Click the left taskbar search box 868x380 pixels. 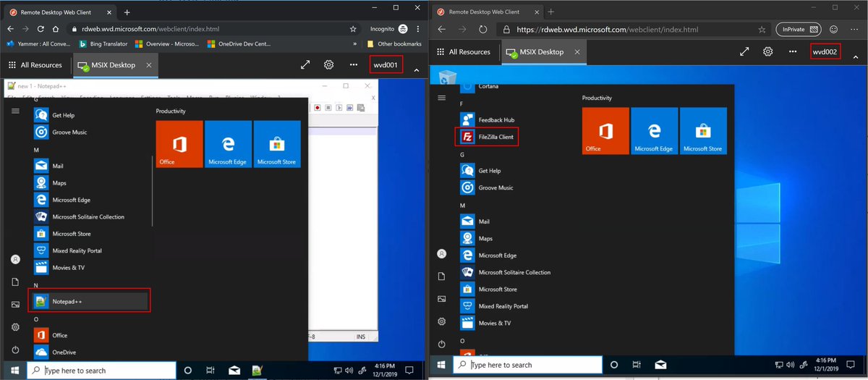tap(101, 370)
